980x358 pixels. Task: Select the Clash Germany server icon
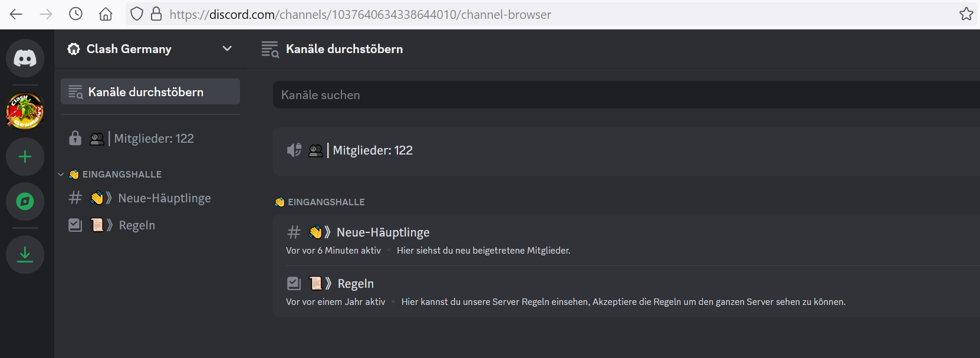point(25,110)
